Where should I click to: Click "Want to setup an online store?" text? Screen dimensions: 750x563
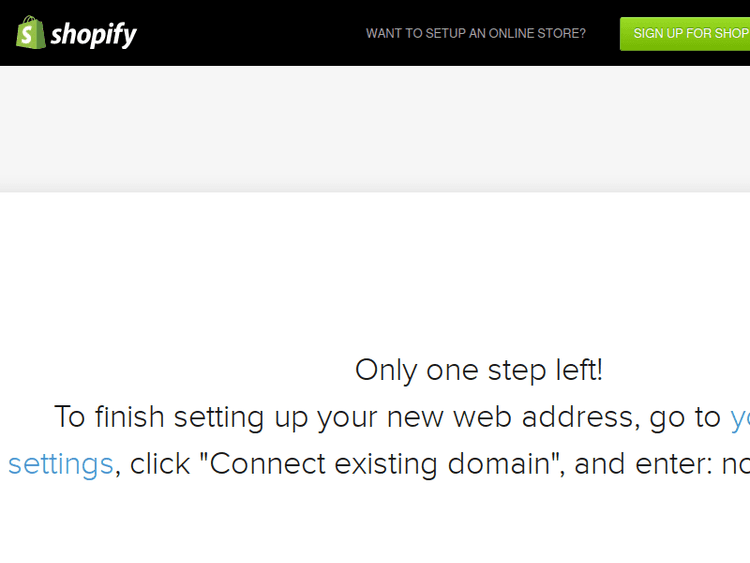pos(475,33)
